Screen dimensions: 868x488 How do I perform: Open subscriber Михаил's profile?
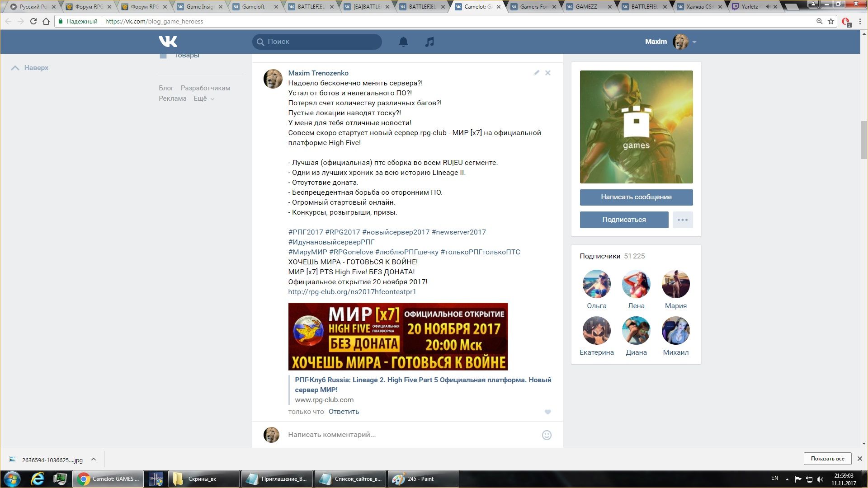[675, 331]
